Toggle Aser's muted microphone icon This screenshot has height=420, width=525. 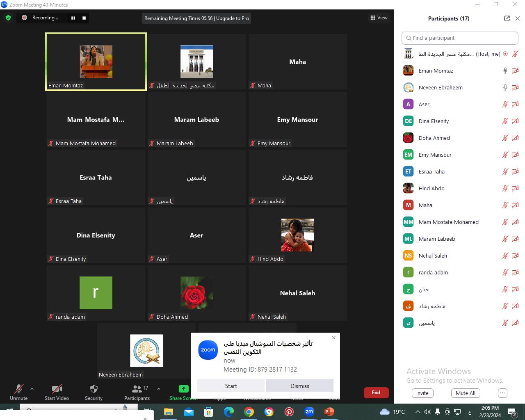pos(505,104)
